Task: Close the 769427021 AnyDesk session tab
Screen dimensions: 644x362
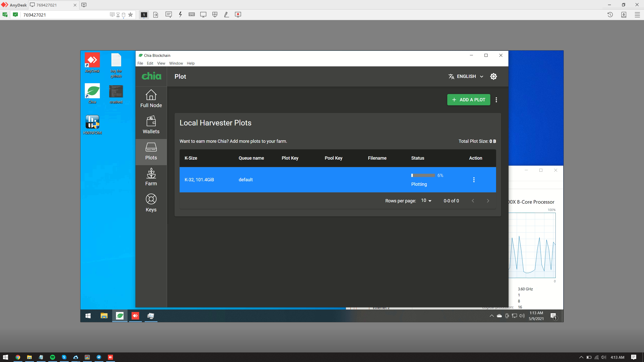Action: (x=75, y=5)
